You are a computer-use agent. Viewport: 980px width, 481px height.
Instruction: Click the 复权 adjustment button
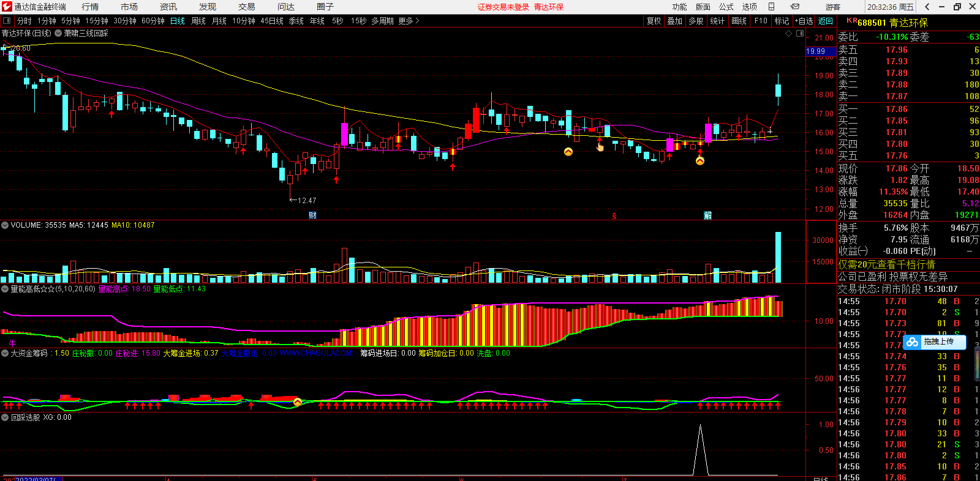pos(654,21)
